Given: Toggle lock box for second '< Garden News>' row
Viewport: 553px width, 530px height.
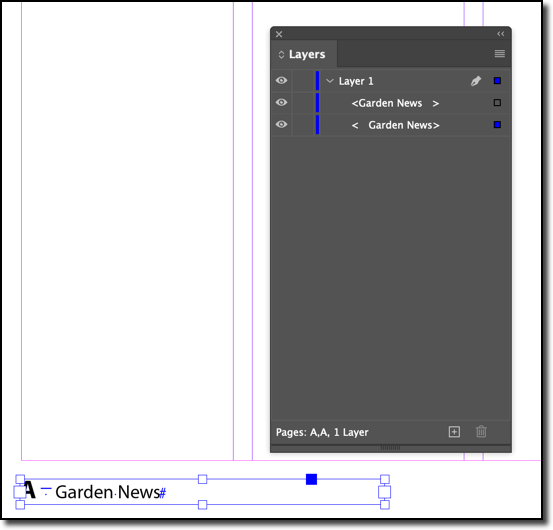Looking at the screenshot, I should (x=303, y=124).
